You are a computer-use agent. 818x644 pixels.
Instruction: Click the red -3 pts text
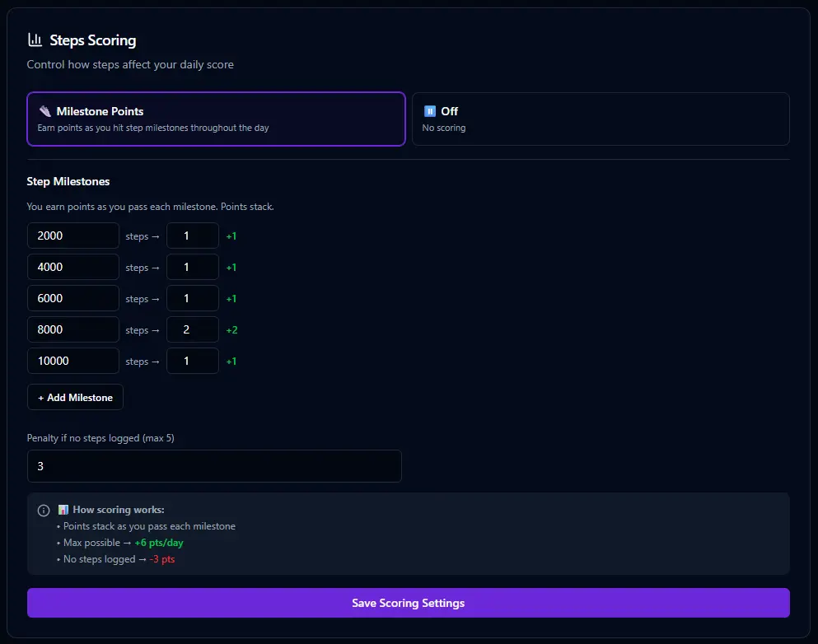(161, 559)
